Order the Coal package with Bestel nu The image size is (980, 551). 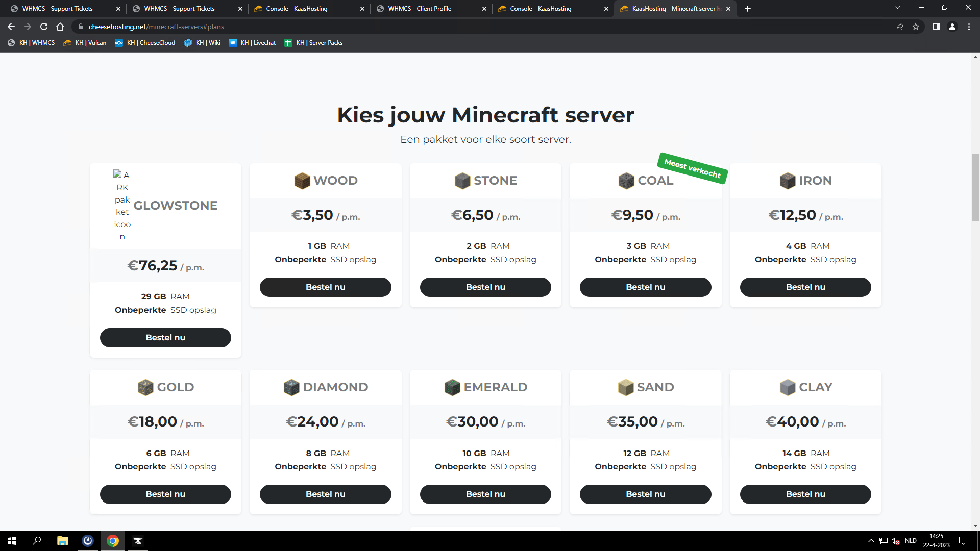[x=645, y=287]
